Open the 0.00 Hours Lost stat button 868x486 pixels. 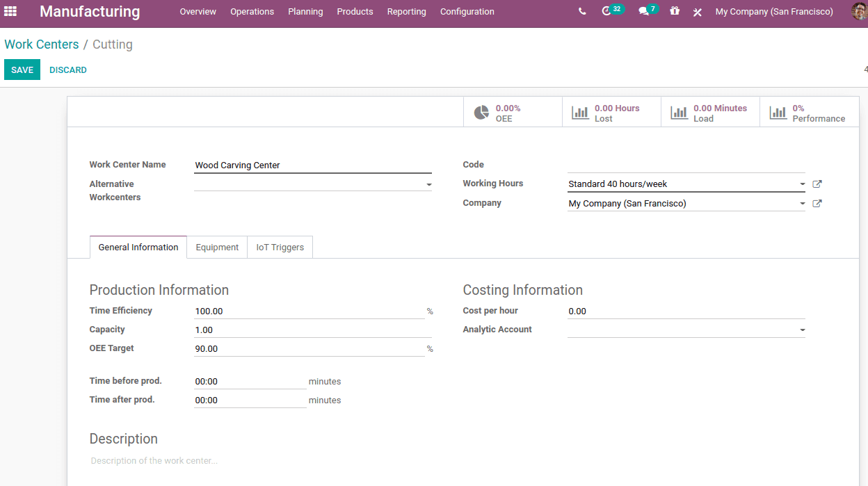611,112
